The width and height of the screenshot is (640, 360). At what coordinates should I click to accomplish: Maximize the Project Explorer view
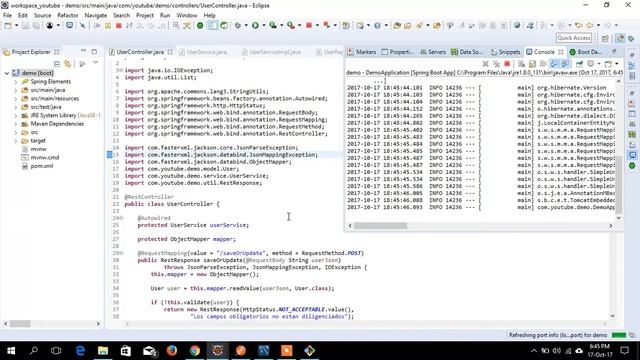point(94,51)
